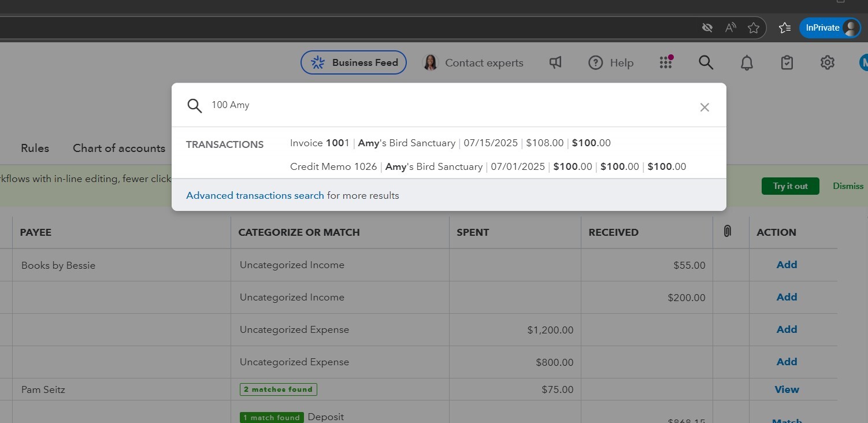Add the Books by Bessie transaction

click(x=787, y=264)
